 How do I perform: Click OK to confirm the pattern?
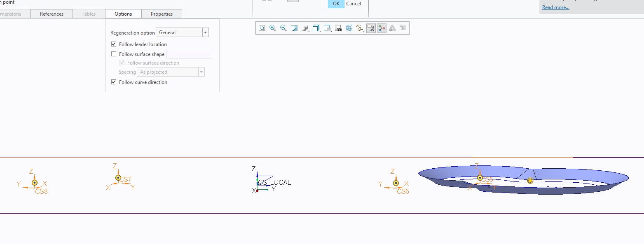[335, 4]
